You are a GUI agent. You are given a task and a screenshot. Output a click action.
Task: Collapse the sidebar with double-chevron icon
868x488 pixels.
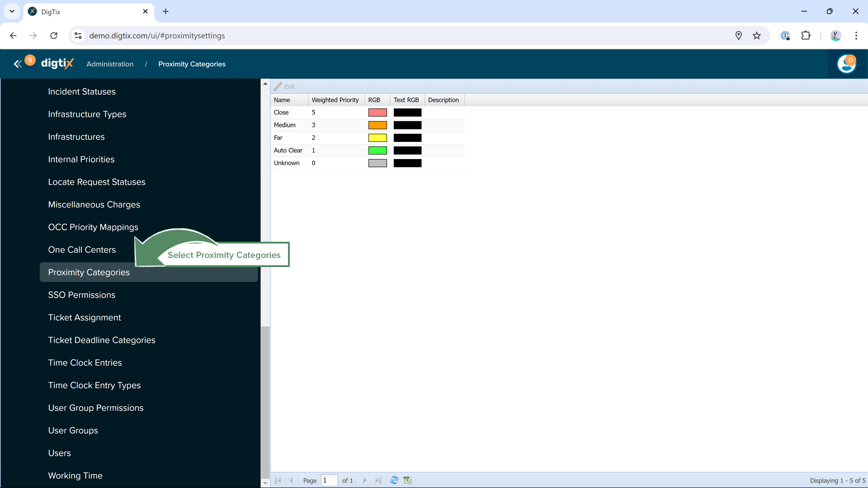(x=18, y=64)
